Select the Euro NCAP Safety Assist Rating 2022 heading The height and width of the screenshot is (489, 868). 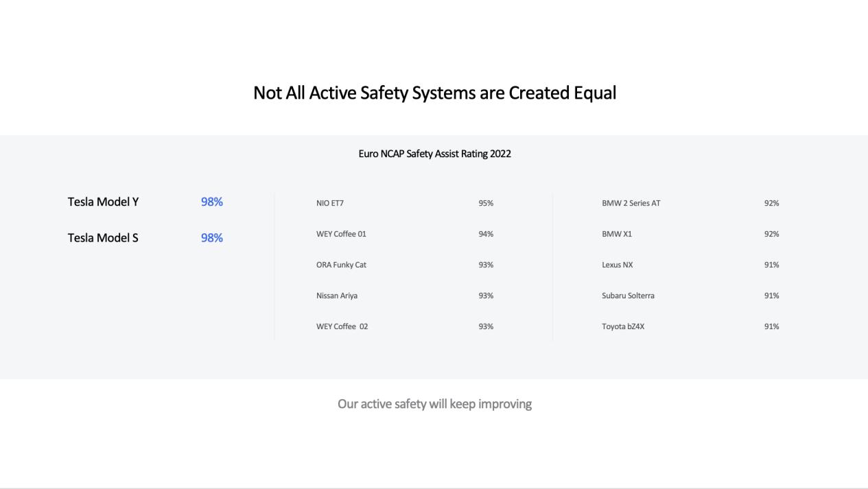coord(434,154)
